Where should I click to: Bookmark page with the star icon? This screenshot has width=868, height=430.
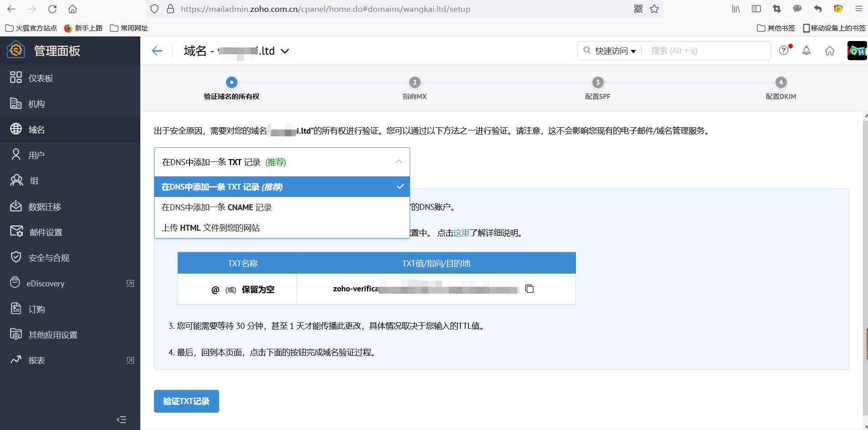(654, 9)
